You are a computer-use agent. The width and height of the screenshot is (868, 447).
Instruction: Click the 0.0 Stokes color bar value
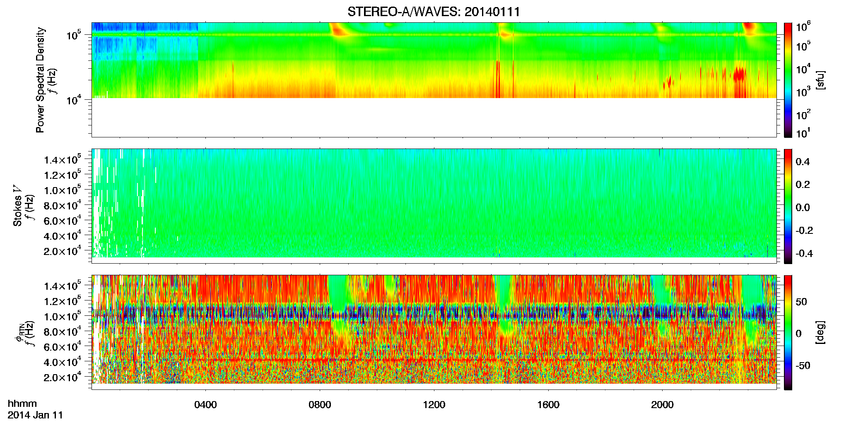[803, 207]
